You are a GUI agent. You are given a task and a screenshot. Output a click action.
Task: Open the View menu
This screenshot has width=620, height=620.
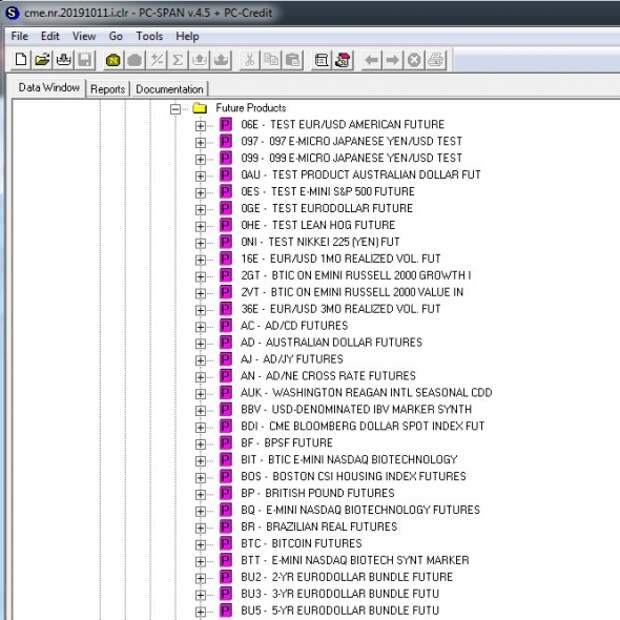point(84,36)
